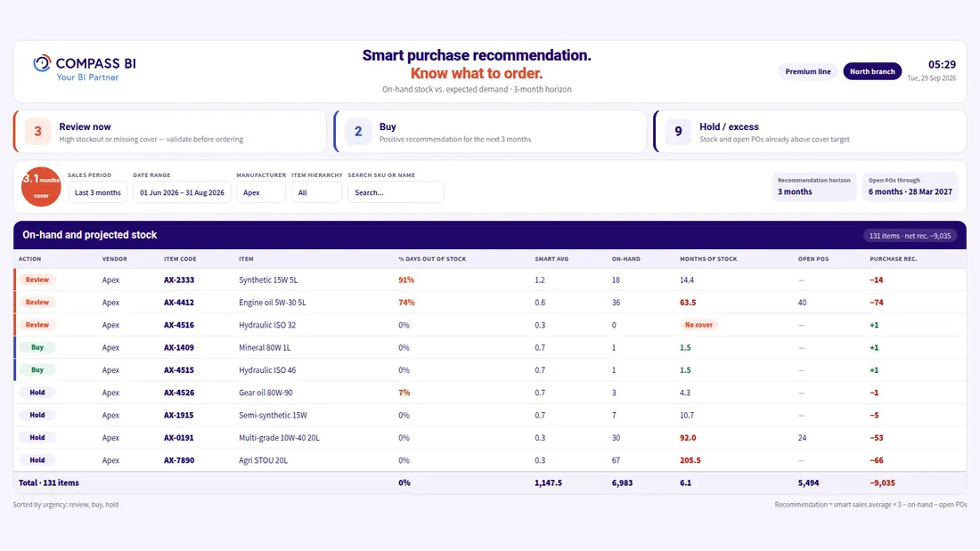Expand the Item Hierarchy dropdown
The image size is (980, 551).
317,192
